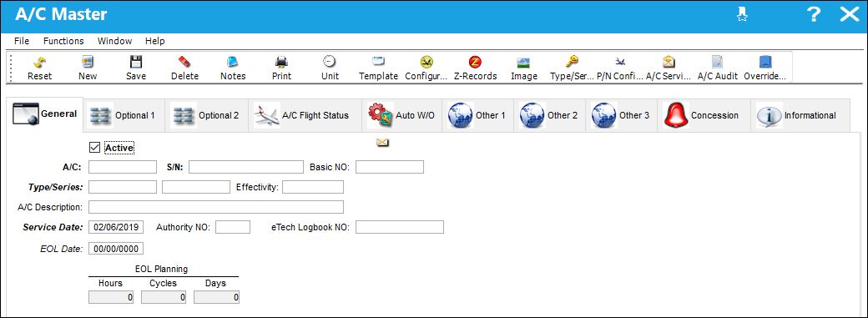Click the Basic NO input field
This screenshot has height=318, width=868.
pyautogui.click(x=390, y=167)
